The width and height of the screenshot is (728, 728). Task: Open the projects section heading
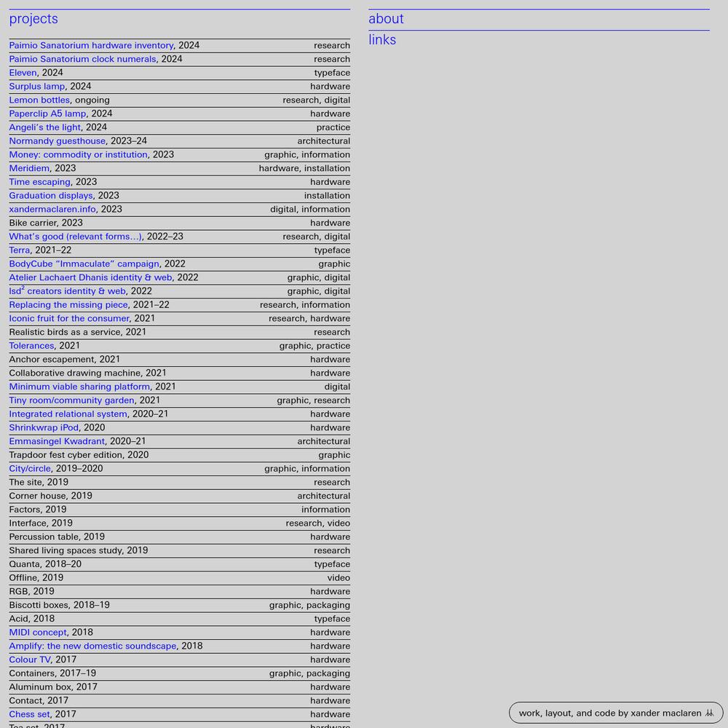33,19
